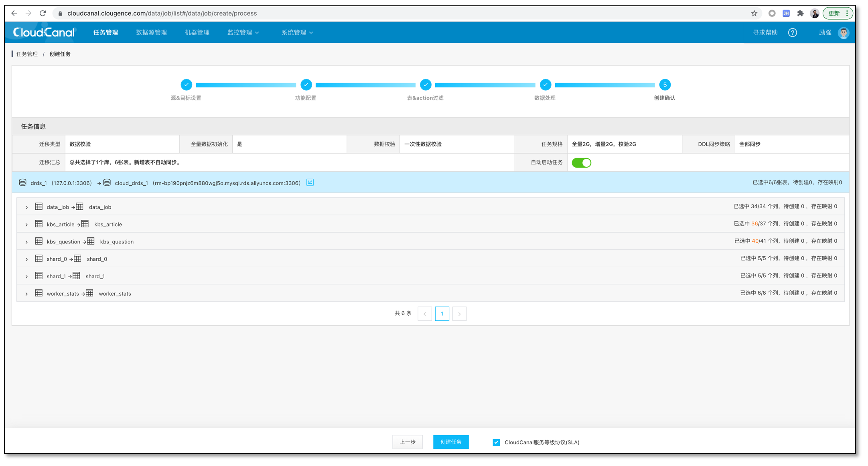Click the 上一步 button
The height and width of the screenshot is (466, 868).
[408, 442]
